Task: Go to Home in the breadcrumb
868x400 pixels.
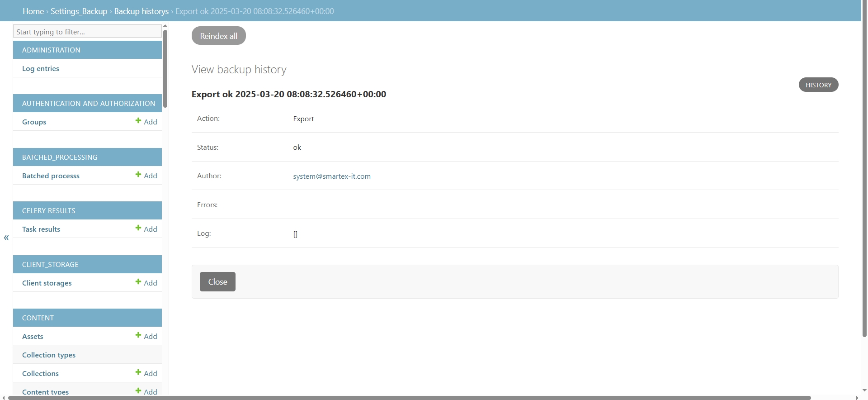Action: click(x=33, y=11)
